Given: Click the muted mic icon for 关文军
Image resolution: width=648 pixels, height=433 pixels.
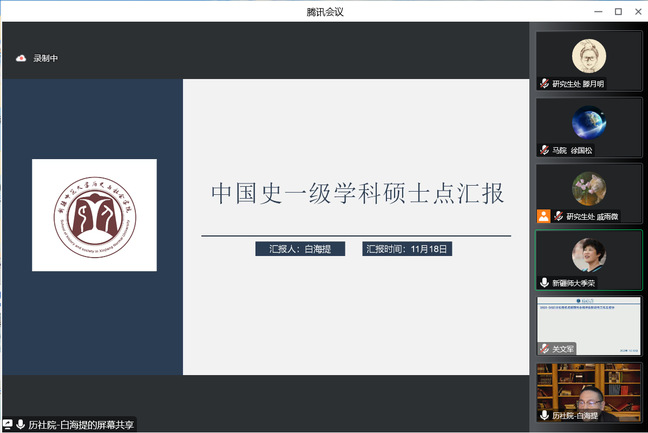Looking at the screenshot, I should click(x=544, y=349).
